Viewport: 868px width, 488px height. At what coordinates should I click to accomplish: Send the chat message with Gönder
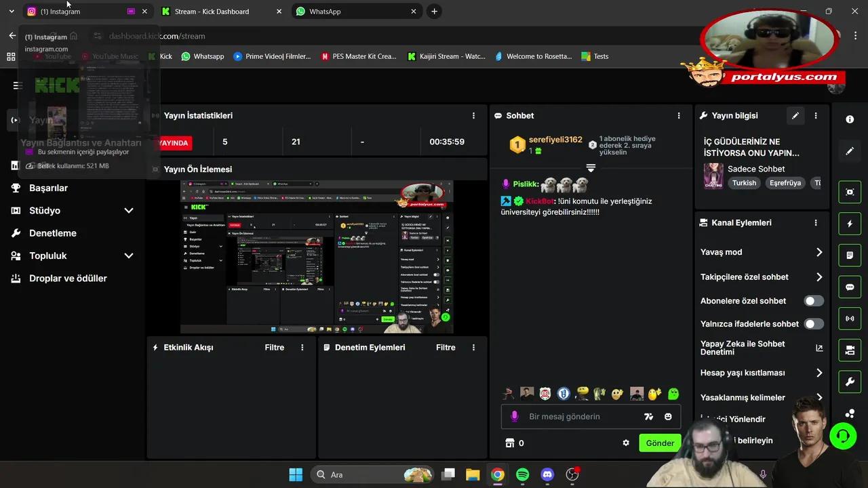tap(660, 443)
